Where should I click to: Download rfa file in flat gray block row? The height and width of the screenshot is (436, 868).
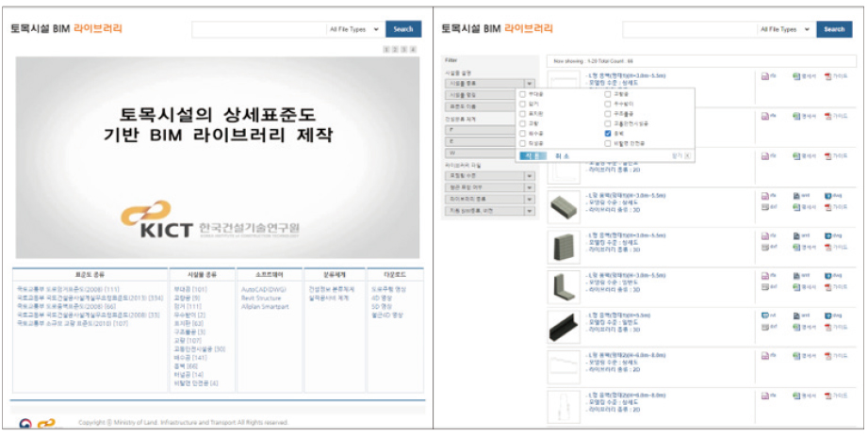click(x=768, y=196)
